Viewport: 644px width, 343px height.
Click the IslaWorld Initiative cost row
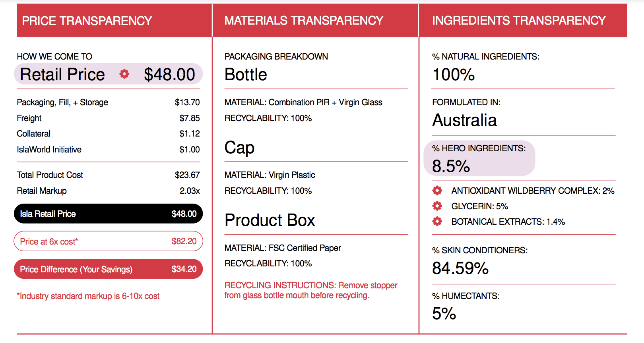(108, 150)
